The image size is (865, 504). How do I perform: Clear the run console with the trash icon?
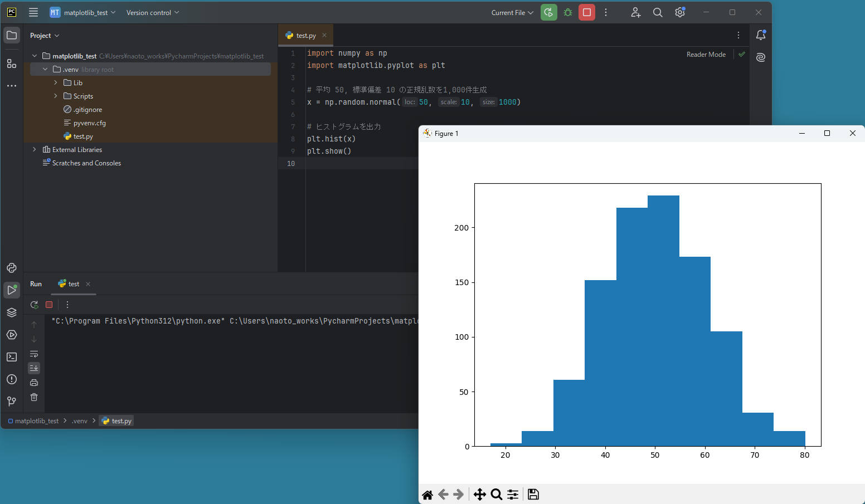34,397
